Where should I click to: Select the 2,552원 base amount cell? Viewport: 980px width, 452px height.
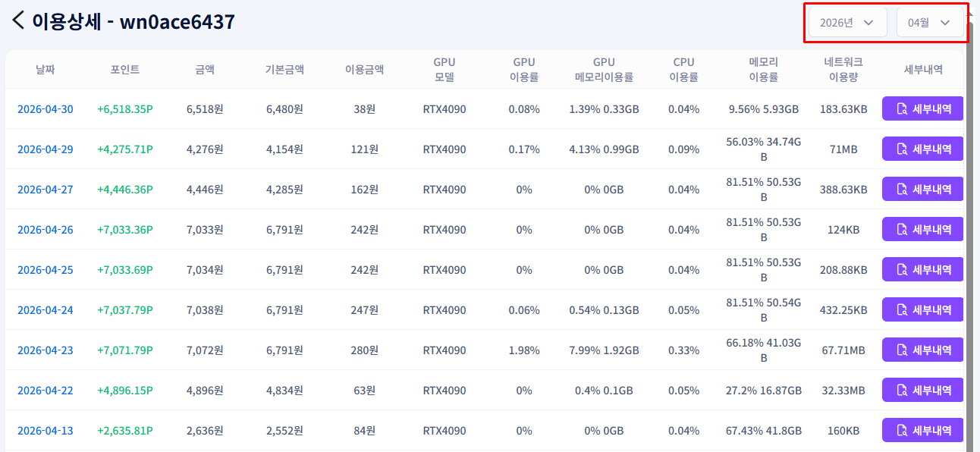(284, 431)
